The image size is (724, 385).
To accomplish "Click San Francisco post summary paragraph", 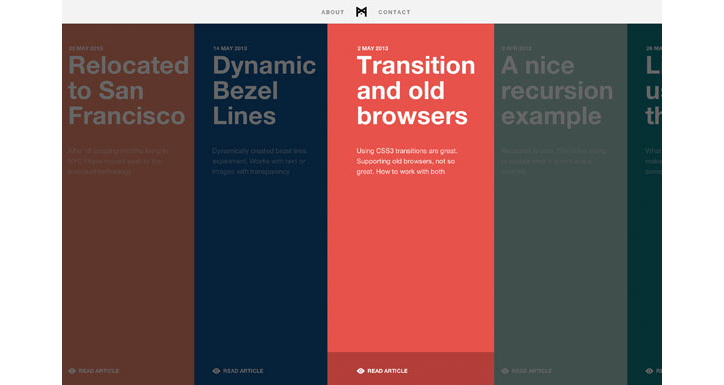I will click(x=118, y=161).
